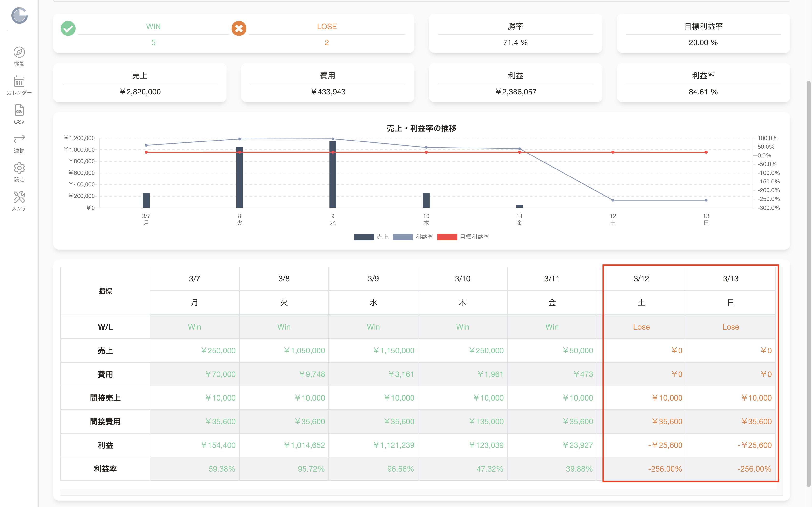Select the 3/12 column header in table

click(x=641, y=279)
